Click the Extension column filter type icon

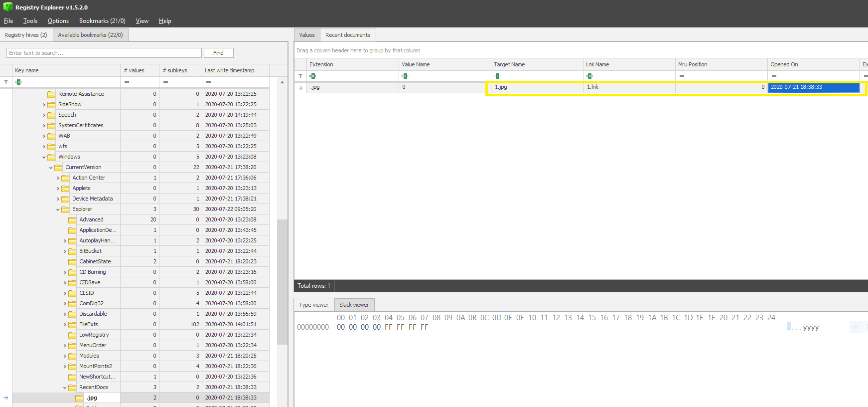(313, 76)
